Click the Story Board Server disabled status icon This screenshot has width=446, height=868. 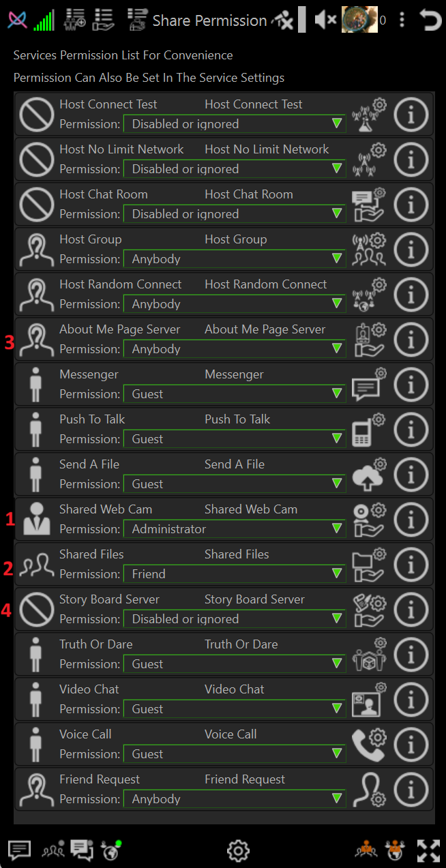[37, 610]
